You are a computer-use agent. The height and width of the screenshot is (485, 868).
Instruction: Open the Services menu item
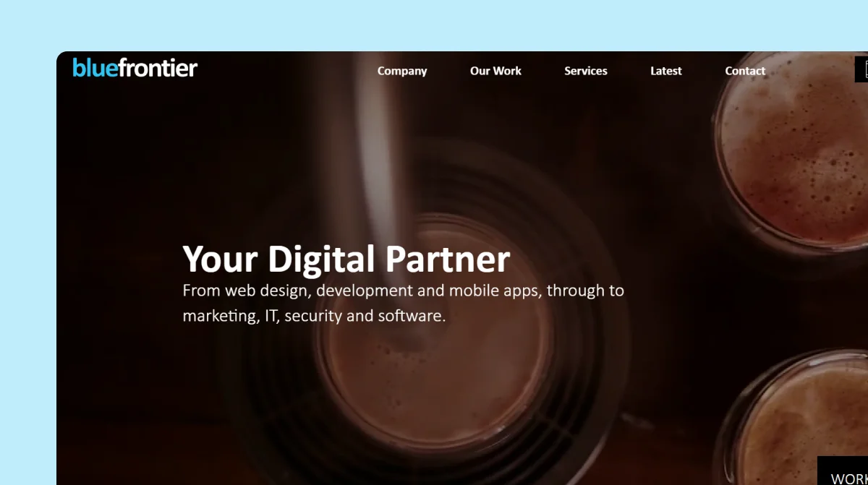click(x=586, y=71)
